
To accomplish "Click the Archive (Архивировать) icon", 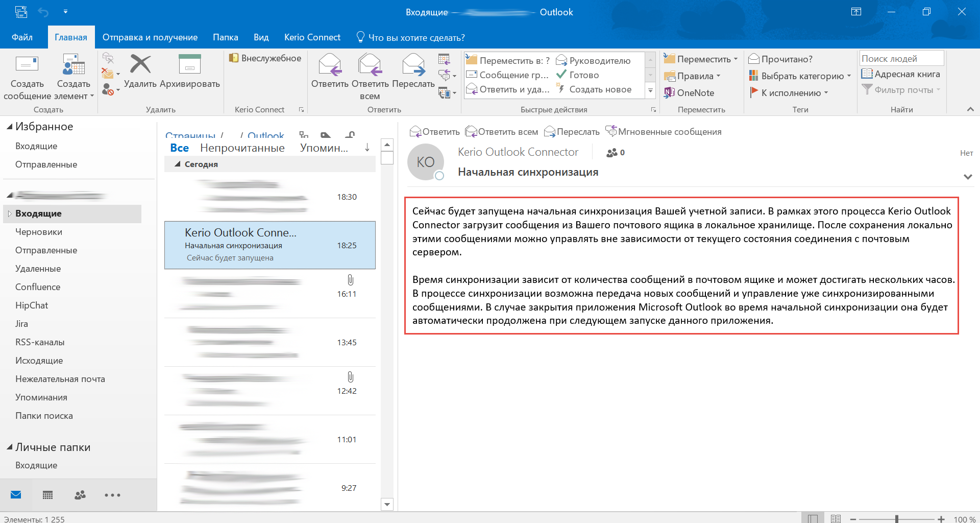I will click(190, 64).
